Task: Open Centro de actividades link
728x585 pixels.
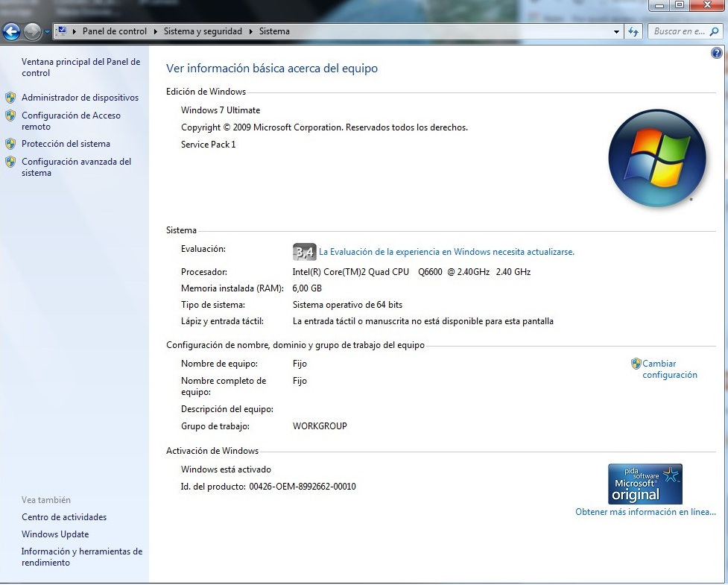Action: [64, 517]
